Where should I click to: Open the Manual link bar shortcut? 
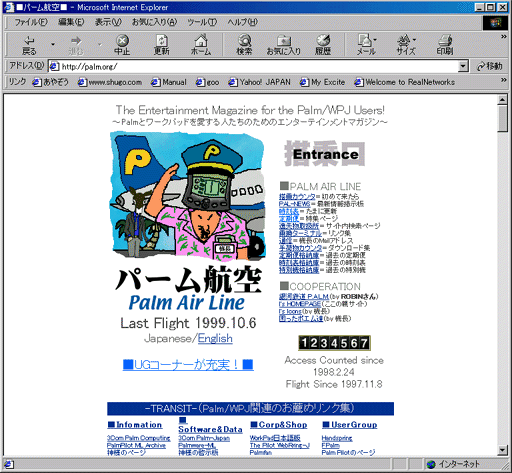(x=168, y=82)
